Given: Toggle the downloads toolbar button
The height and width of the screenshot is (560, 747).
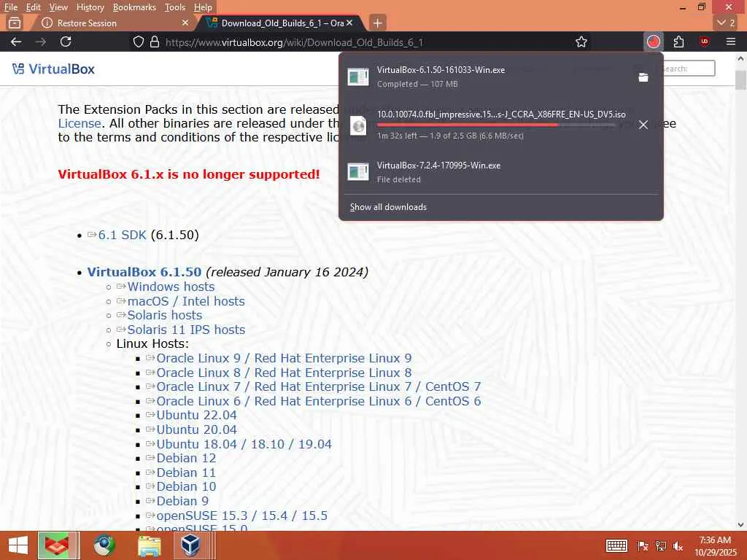Looking at the screenshot, I should (x=653, y=42).
